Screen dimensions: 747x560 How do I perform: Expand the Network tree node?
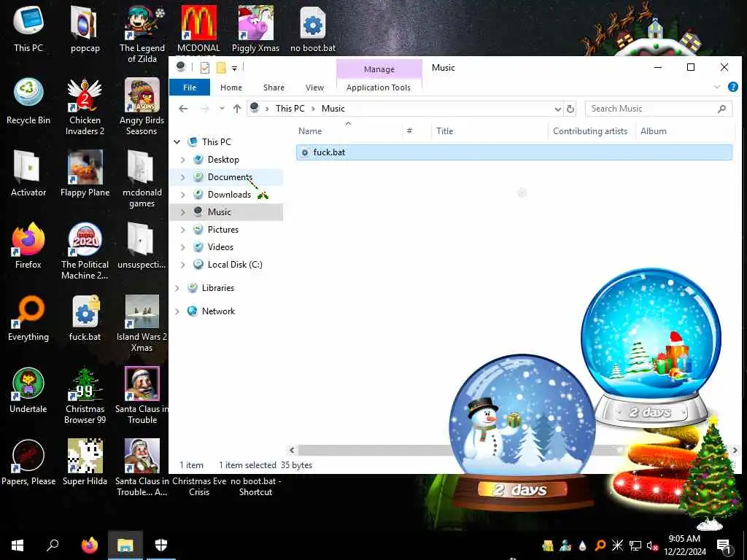[177, 311]
